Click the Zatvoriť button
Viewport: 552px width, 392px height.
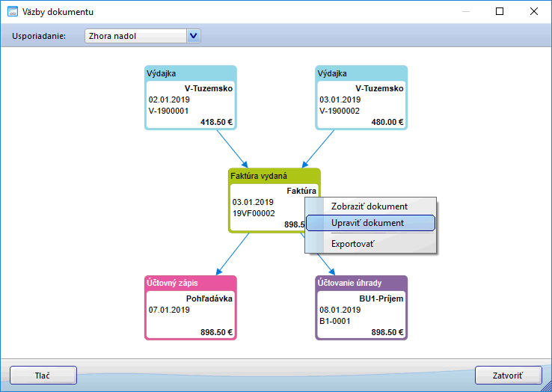509,376
